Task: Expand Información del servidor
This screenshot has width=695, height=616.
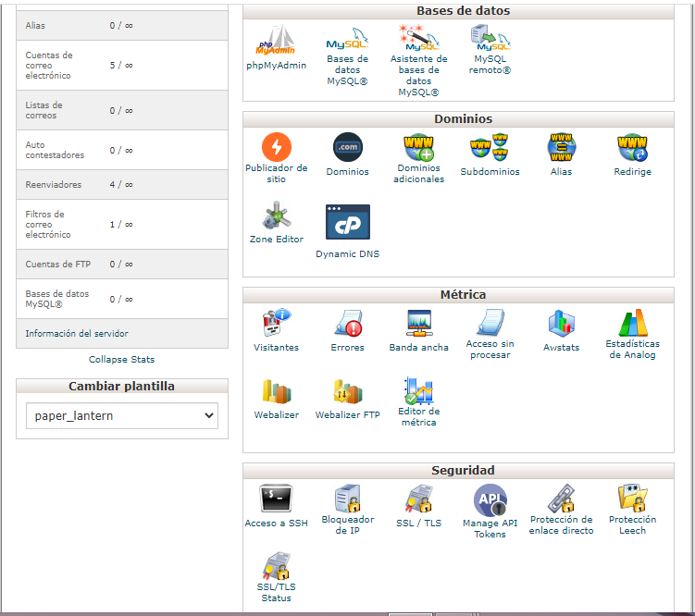Action: 77,334
